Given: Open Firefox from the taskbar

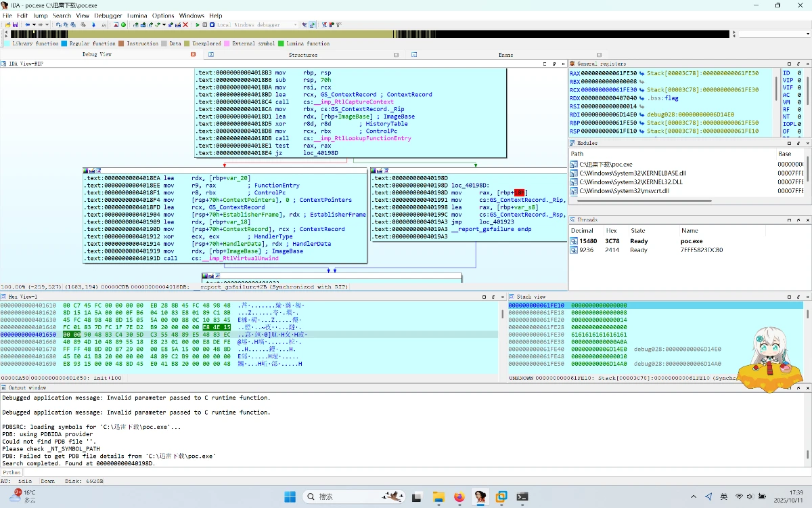Looking at the screenshot, I should tap(459, 496).
